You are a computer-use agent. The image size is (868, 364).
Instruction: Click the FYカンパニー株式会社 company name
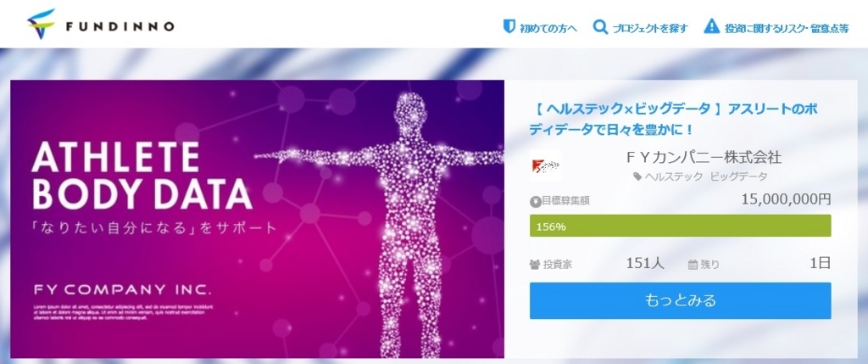704,157
